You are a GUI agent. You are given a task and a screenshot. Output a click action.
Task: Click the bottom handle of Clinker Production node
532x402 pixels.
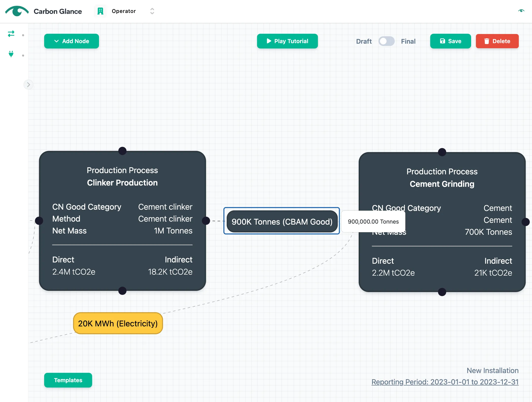(x=122, y=291)
